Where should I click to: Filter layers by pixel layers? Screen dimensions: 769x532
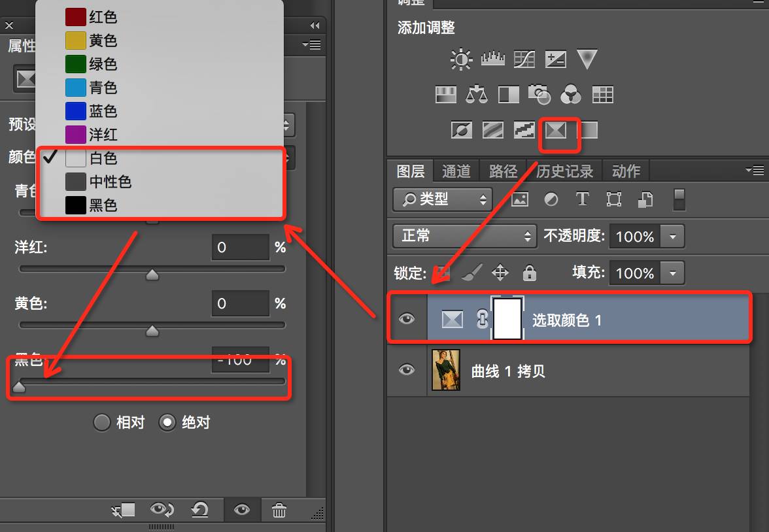pyautogui.click(x=520, y=199)
